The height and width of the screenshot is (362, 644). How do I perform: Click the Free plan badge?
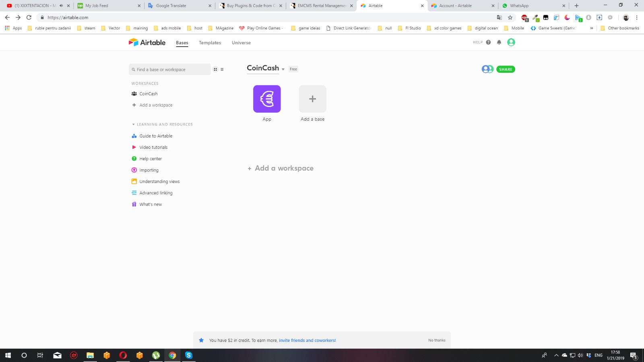(293, 69)
